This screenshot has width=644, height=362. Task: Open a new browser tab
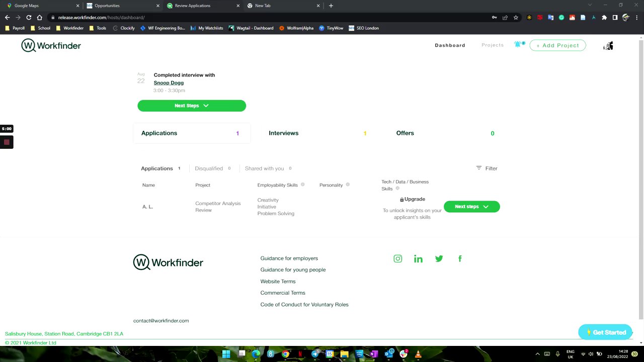(x=331, y=6)
